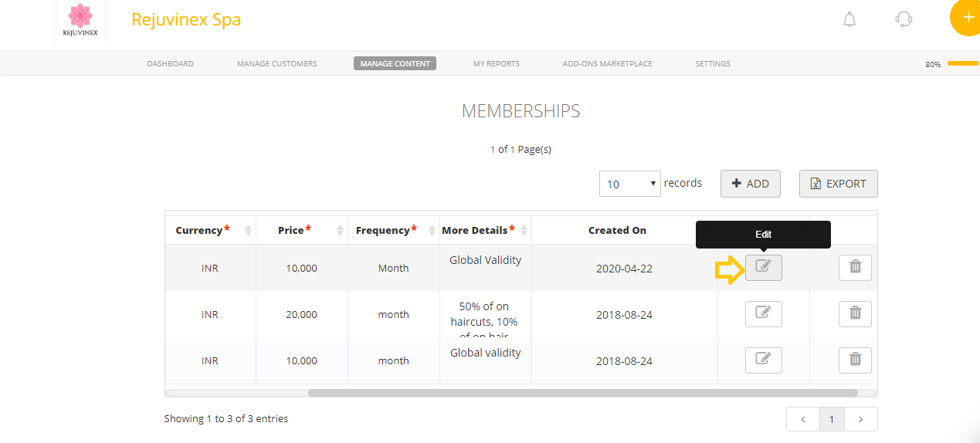980x443 pixels.
Task: Edit the 20,000 INR membership row
Action: tap(763, 314)
